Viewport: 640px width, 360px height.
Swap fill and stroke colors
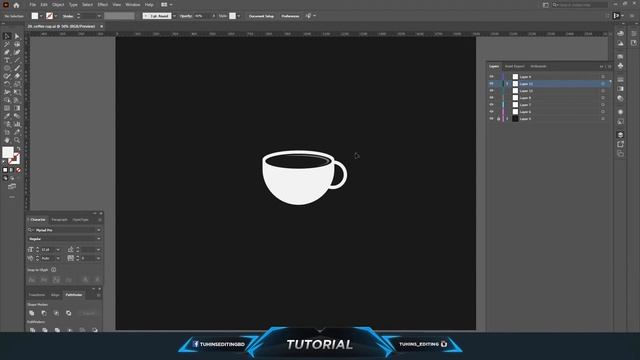pos(18,149)
